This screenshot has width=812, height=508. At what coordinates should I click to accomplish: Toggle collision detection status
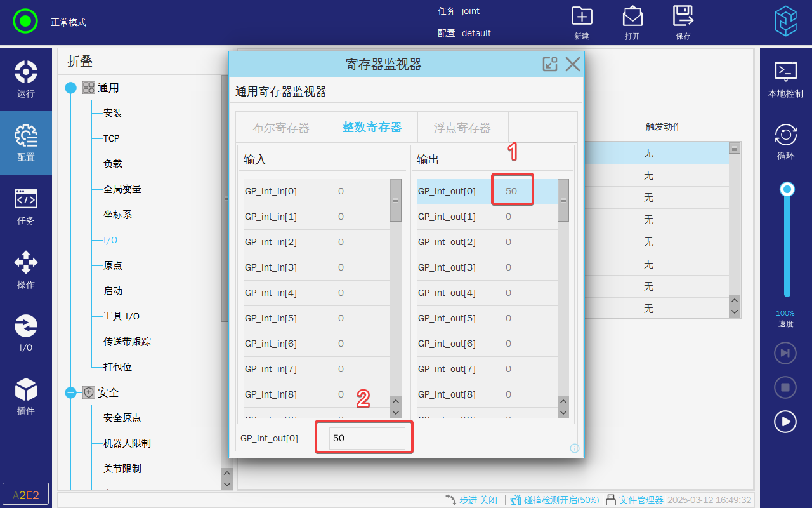point(555,500)
